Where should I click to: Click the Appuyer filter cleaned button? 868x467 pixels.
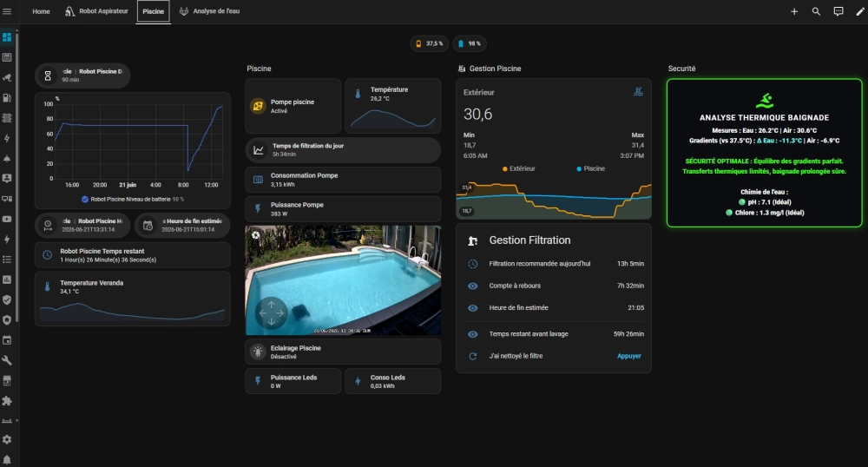click(628, 357)
